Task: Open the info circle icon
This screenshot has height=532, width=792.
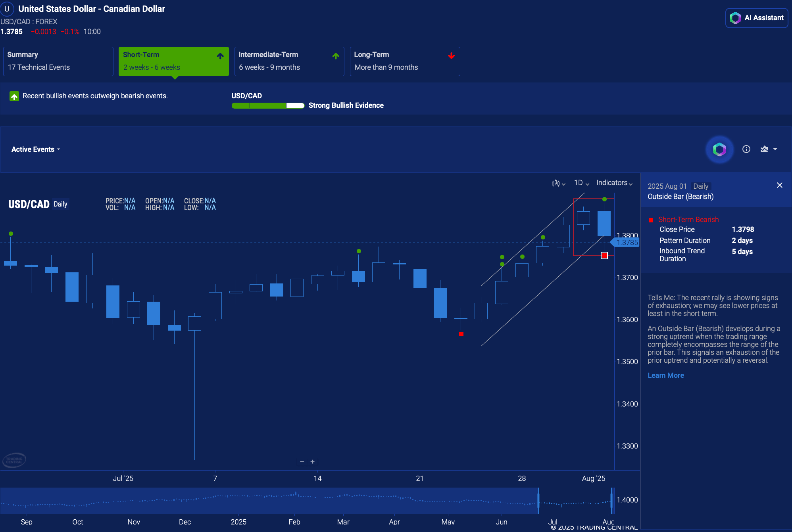Action: [746, 149]
